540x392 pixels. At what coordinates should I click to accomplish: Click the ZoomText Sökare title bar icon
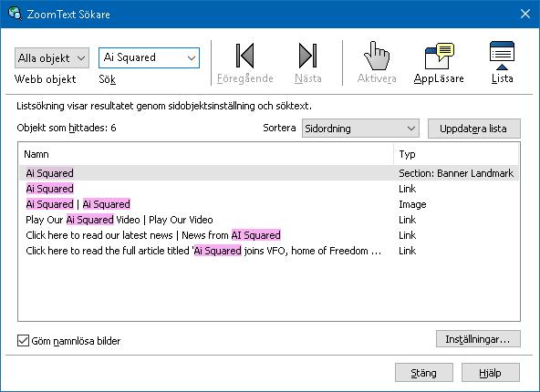point(15,14)
